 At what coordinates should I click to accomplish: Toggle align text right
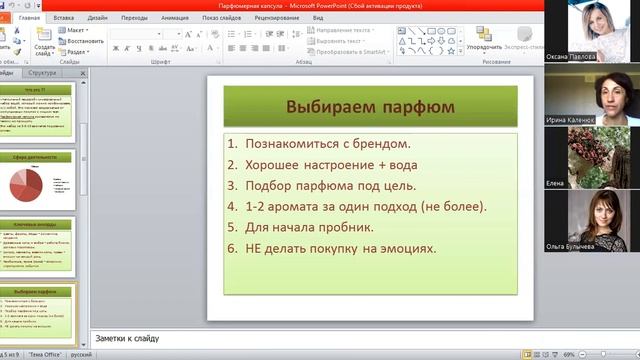(x=255, y=49)
